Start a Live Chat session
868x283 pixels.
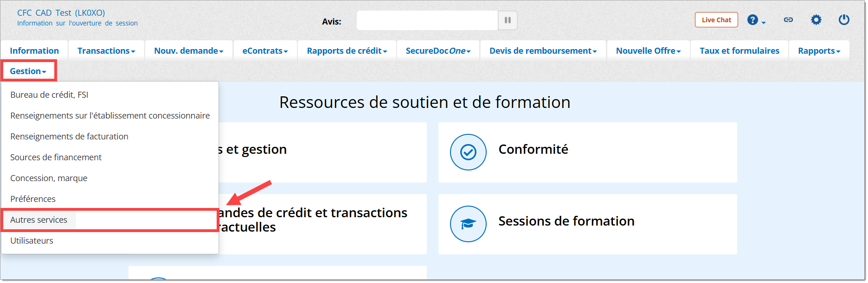pyautogui.click(x=716, y=20)
